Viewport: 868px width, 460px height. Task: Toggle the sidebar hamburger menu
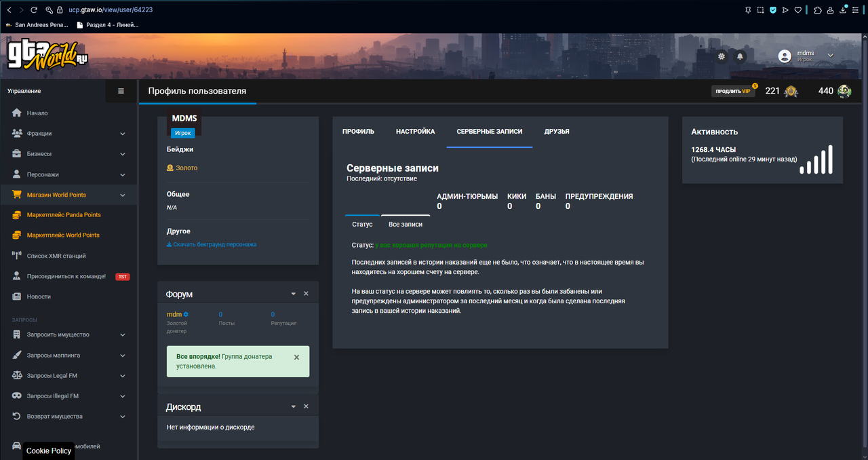pos(121,91)
